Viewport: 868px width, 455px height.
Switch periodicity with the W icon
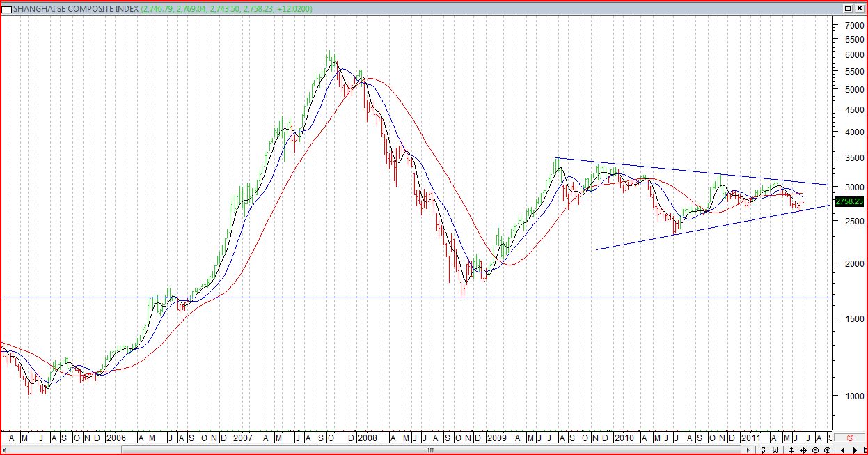pyautogui.click(x=775, y=450)
